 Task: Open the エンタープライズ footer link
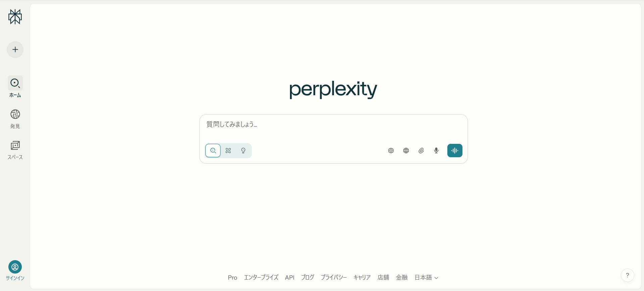[x=261, y=277]
